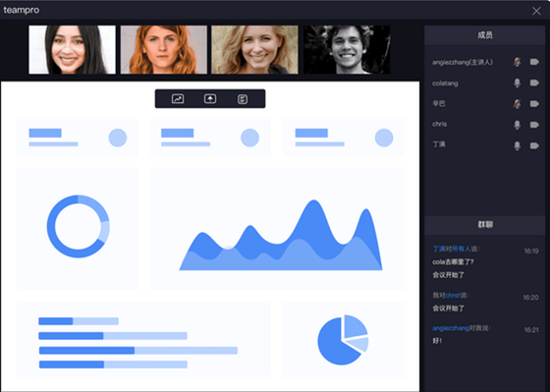This screenshot has width=550, height=392.
Task: Toggle angiezzhang's camera icon
Action: [534, 62]
